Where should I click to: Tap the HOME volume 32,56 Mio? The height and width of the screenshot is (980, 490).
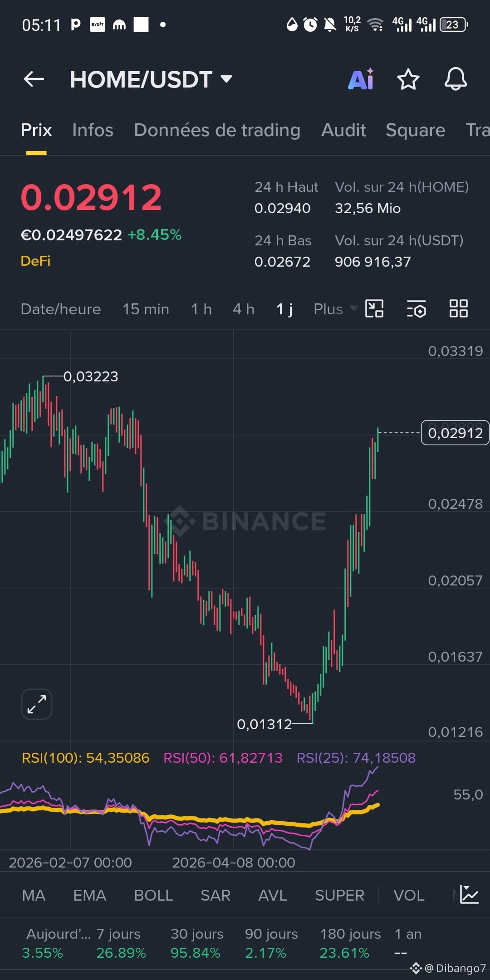click(367, 208)
